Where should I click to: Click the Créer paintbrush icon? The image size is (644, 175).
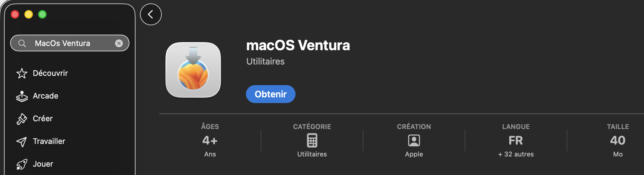22,119
